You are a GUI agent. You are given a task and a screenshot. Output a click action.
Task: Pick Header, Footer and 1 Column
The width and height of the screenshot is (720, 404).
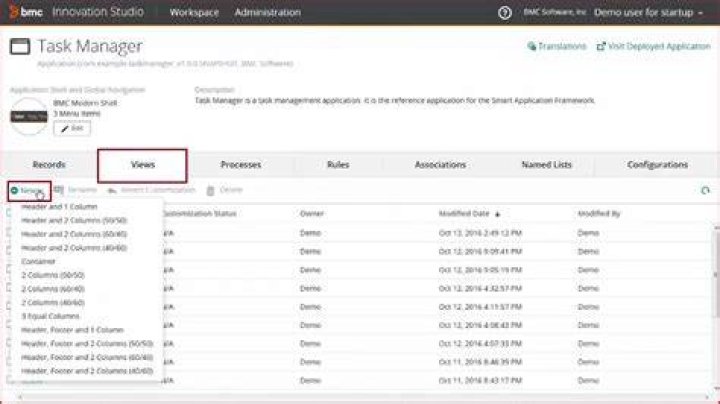tap(73, 330)
